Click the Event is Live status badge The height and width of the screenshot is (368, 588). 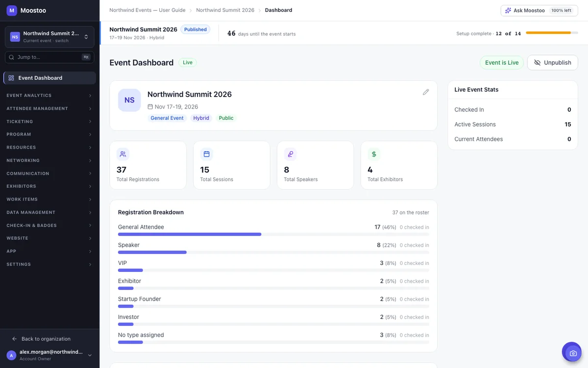tap(502, 63)
